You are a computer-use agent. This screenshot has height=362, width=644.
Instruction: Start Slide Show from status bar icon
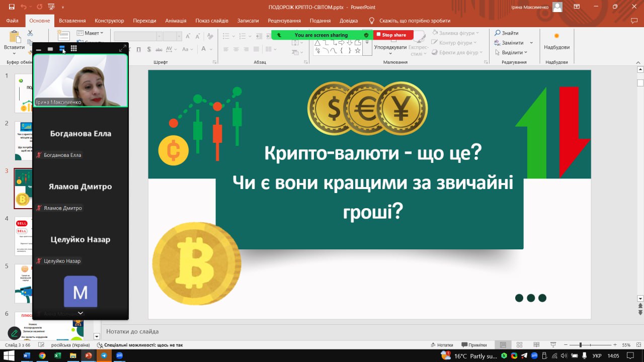[x=552, y=345]
